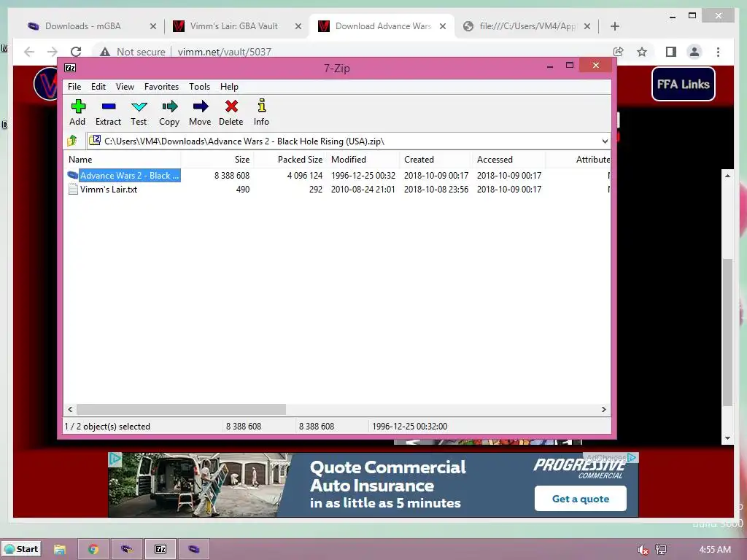Close the Download Advance Wars tab
This screenshot has height=560, width=747.
[443, 26]
